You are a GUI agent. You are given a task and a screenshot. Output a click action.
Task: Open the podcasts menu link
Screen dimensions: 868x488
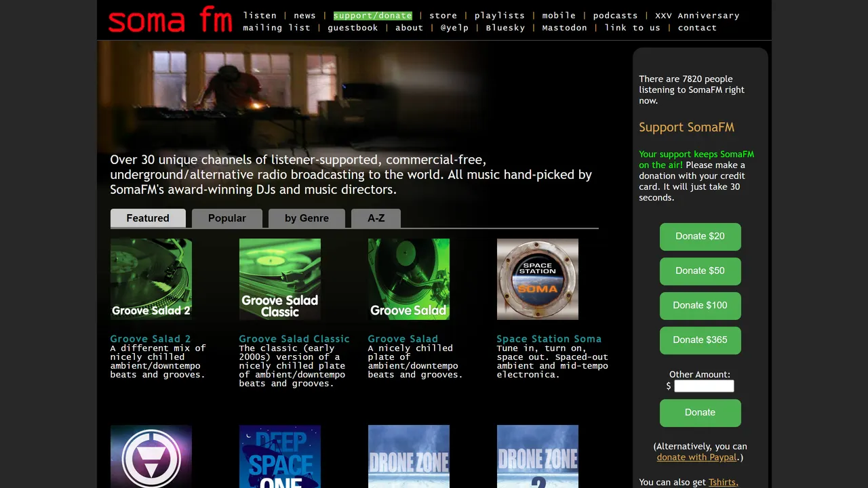click(x=615, y=16)
